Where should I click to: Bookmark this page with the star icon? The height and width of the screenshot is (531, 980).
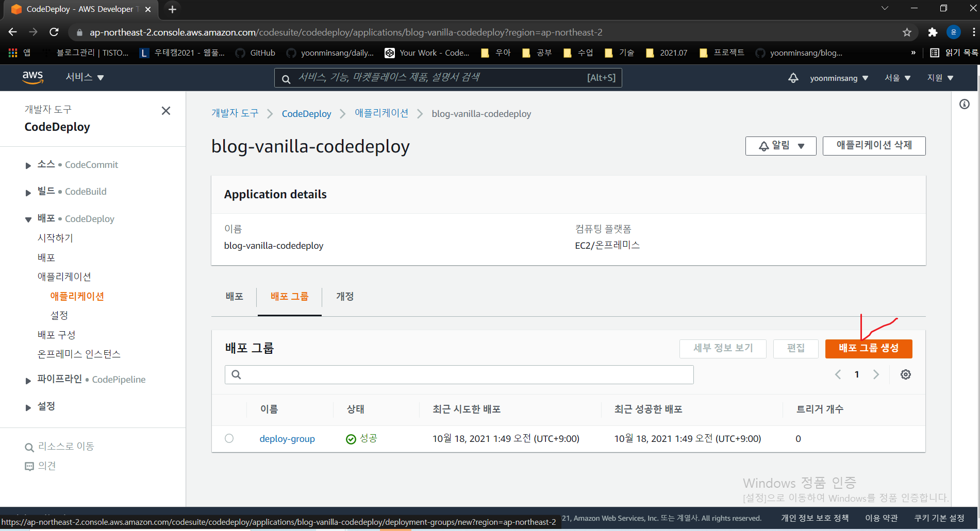tap(907, 32)
